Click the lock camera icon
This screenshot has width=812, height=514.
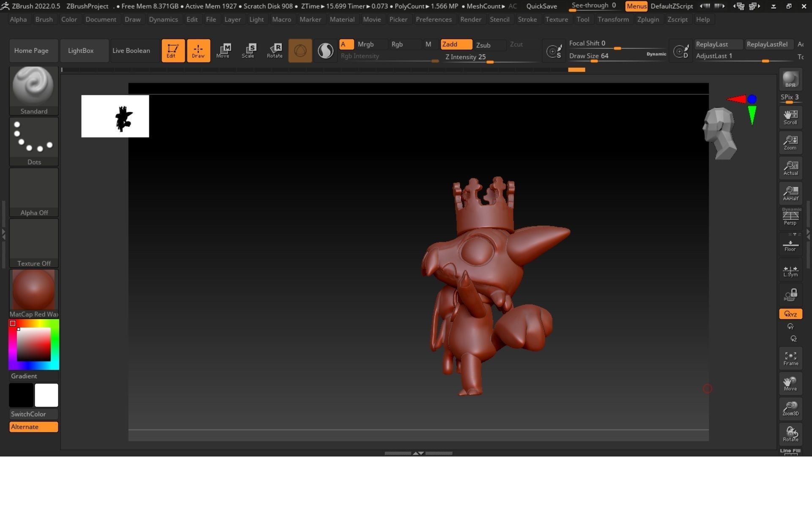point(790,295)
